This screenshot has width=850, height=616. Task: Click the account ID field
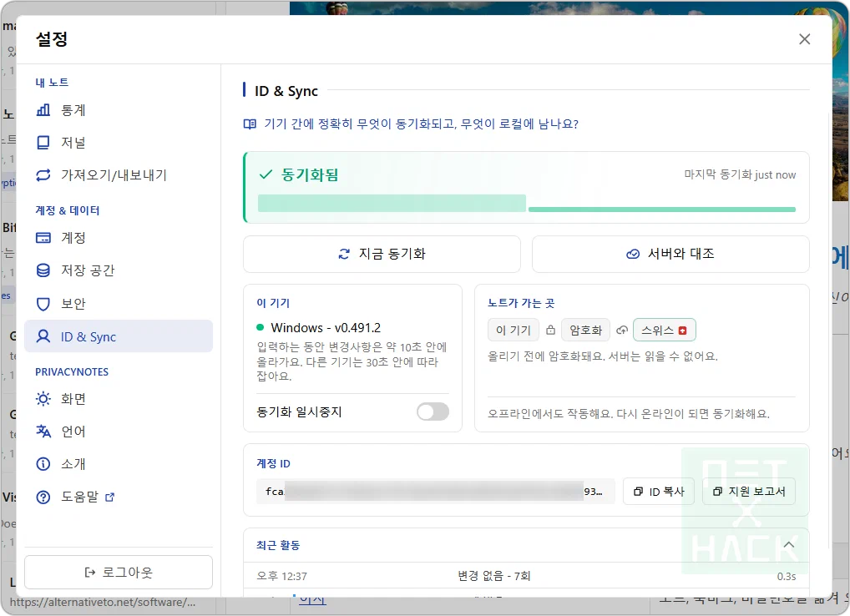click(436, 492)
